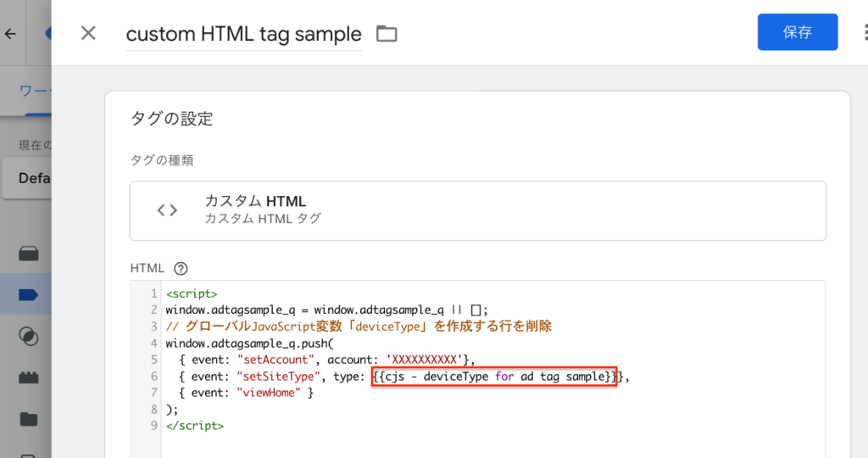
Task: Click the "viewHome" string in code
Action: (269, 394)
